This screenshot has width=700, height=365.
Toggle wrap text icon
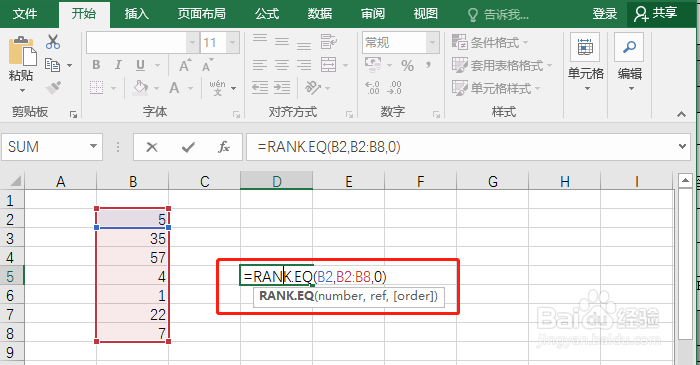coord(329,42)
